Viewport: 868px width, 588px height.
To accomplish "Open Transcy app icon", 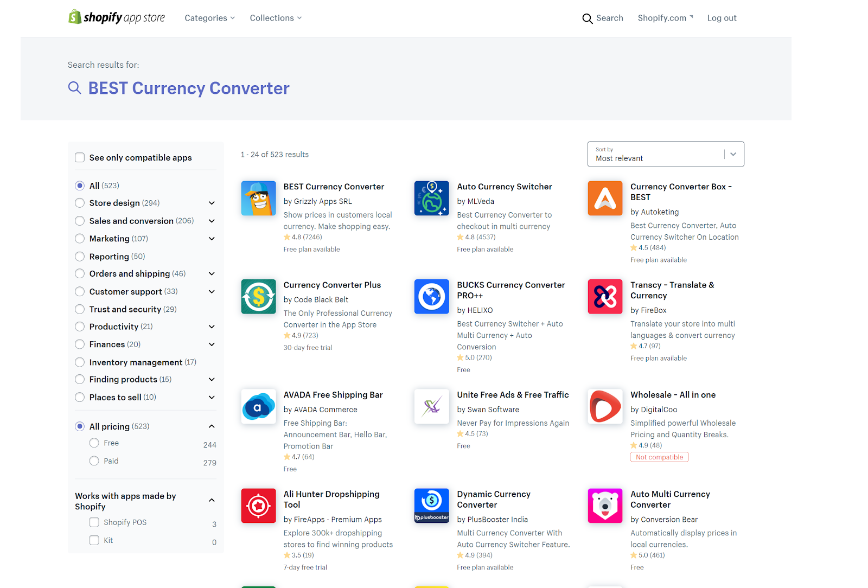I will click(x=605, y=297).
